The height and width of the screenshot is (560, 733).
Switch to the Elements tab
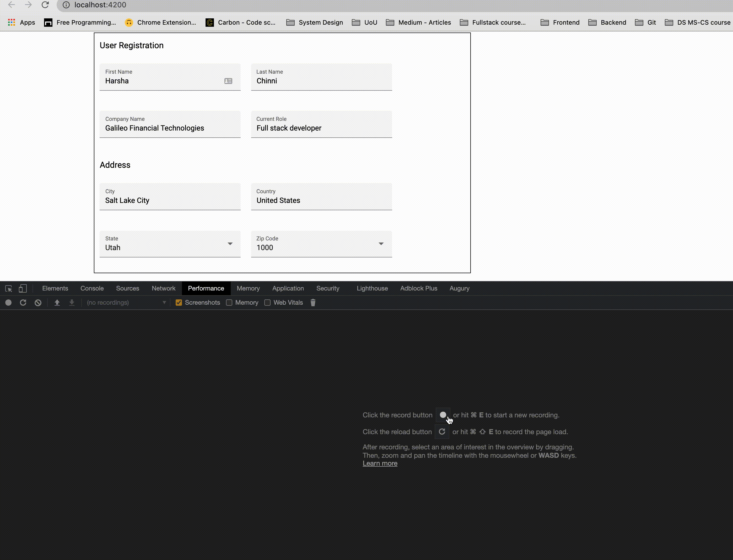point(55,288)
